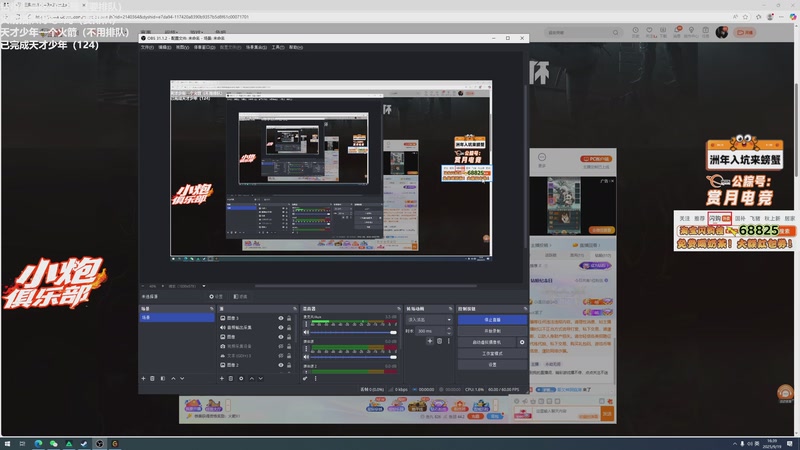800x450 pixels.
Task: Open scene filters icon in Scenes toolbar
Action: coord(163,379)
